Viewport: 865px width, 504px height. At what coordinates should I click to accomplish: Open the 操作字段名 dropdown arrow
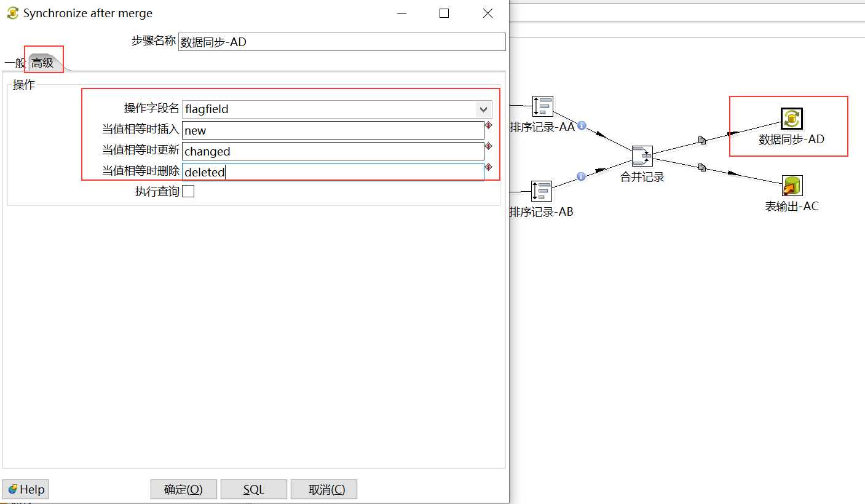pyautogui.click(x=483, y=109)
